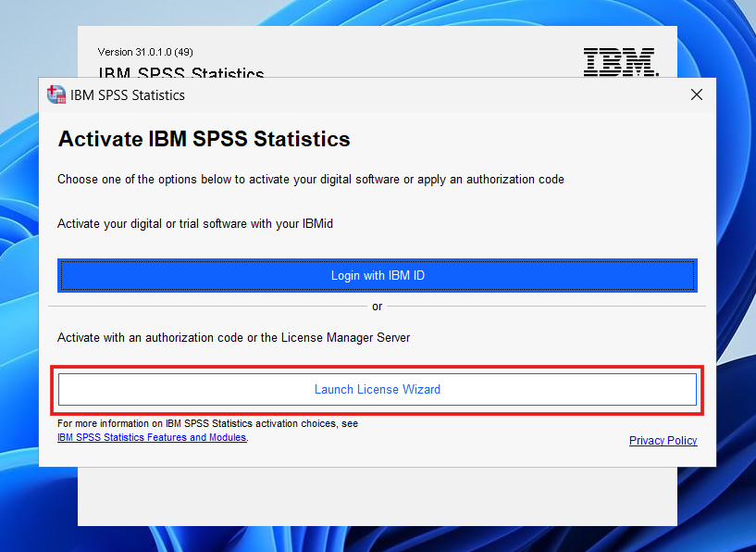The image size is (756, 552).
Task: Click the IBM logo in splash window
Action: [621, 62]
